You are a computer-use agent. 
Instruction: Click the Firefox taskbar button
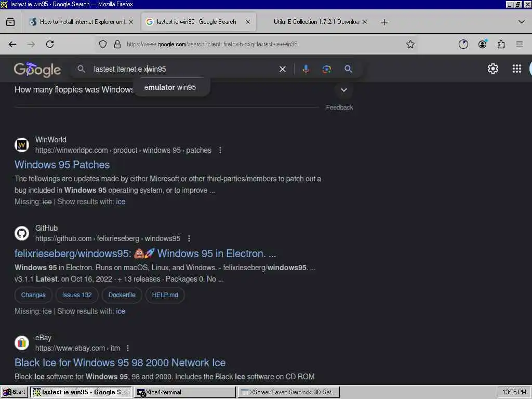click(x=81, y=392)
